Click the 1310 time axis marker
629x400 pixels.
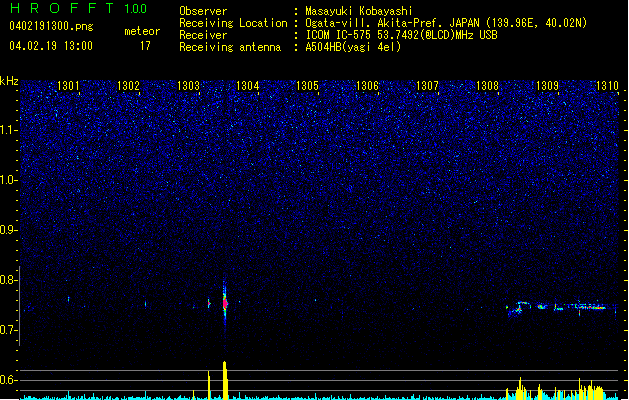pos(607,86)
